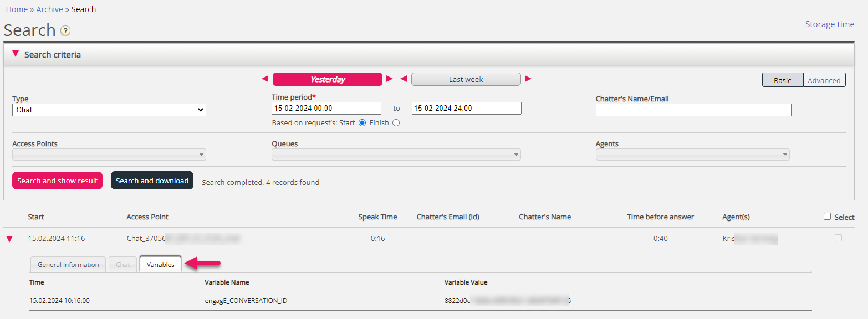Image resolution: width=868 pixels, height=319 pixels.
Task: Expand the Queues dropdown
Action: [396, 155]
